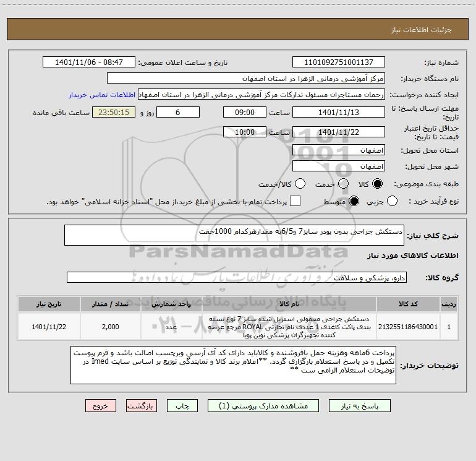Click the buyer notes text area
The image size is (476, 461).
233,365
